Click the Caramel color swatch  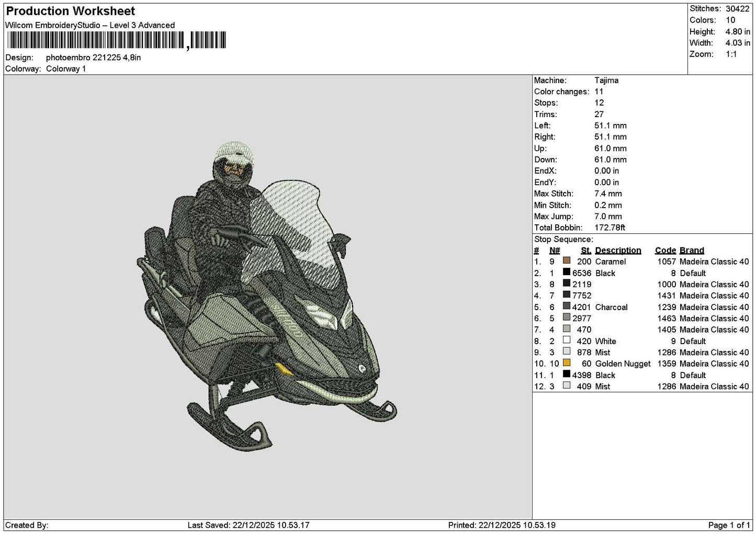pos(567,260)
